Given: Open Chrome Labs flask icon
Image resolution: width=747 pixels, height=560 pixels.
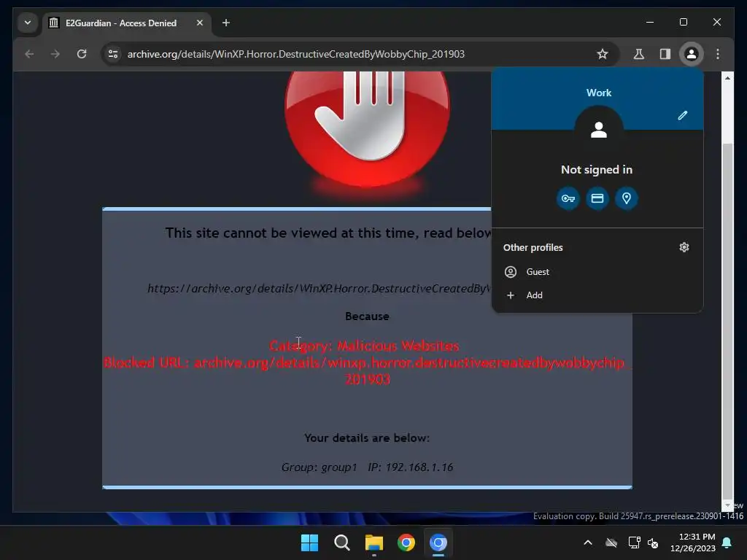Looking at the screenshot, I should click(x=639, y=54).
